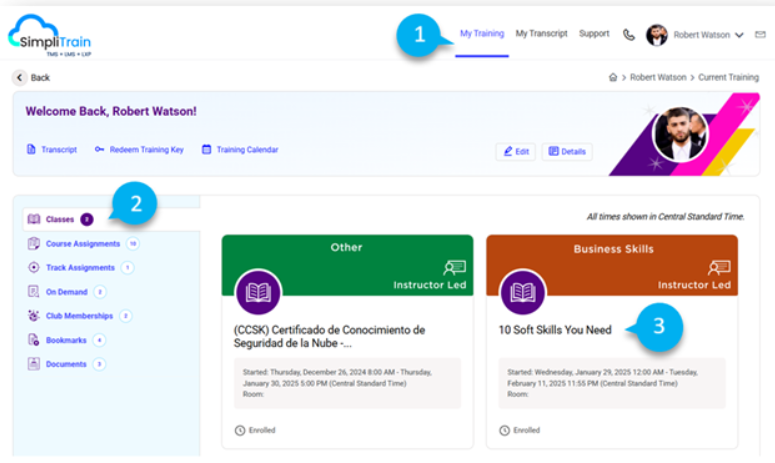Viewport: 775px width, 463px height.
Task: Open the My Transcript tab
Action: pyautogui.click(x=541, y=34)
